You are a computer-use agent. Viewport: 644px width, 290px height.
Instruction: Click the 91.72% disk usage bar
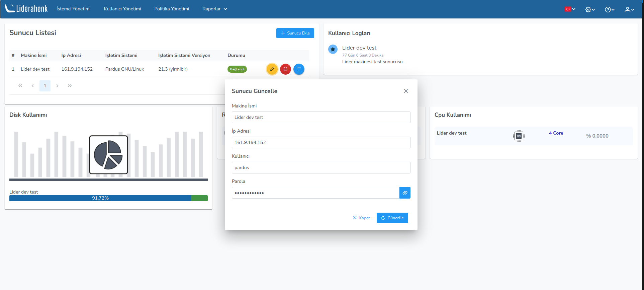point(100,198)
